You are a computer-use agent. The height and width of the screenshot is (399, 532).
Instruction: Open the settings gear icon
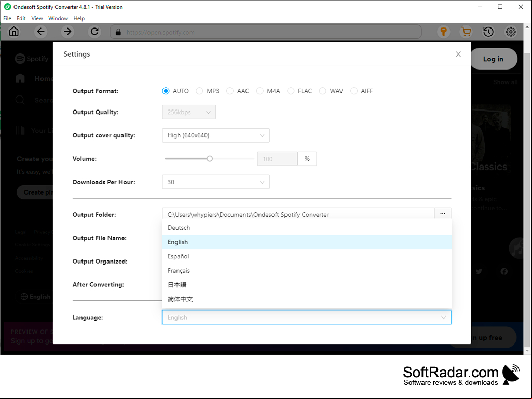511,32
